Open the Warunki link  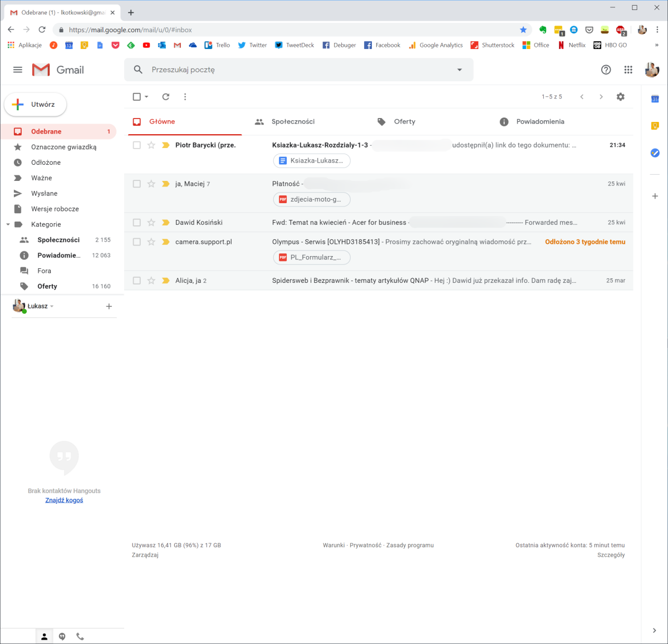tap(334, 545)
